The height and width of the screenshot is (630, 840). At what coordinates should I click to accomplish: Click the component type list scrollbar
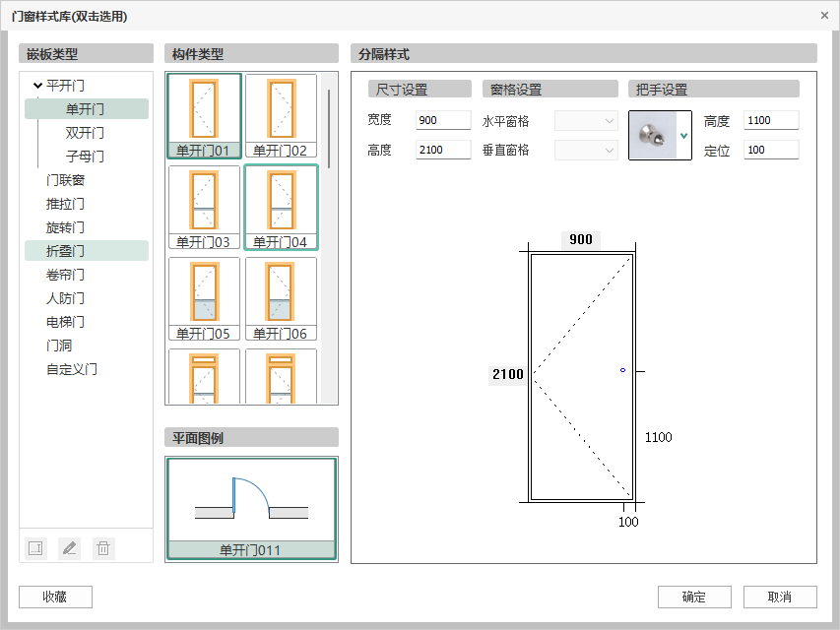coord(328,129)
